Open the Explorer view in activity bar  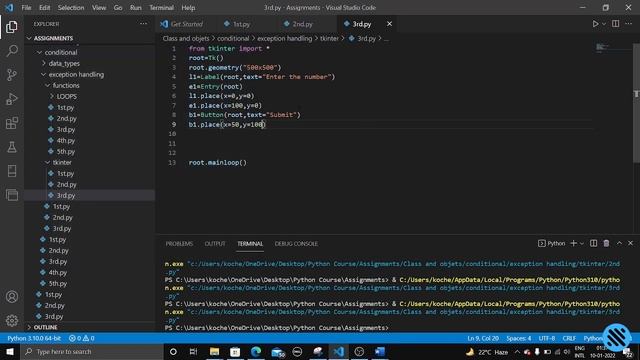(x=12, y=27)
